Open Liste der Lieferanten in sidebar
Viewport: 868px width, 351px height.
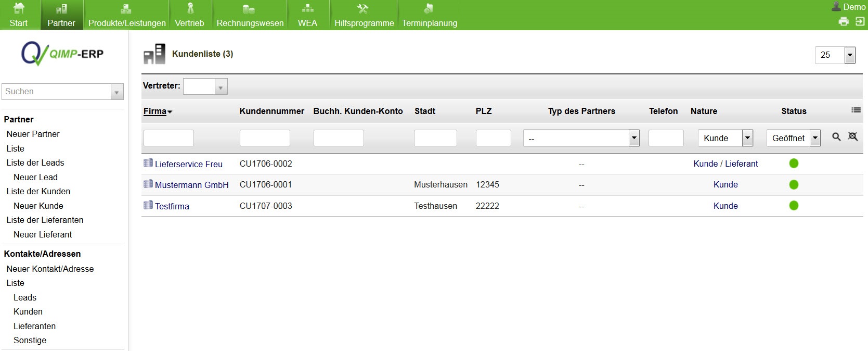point(45,220)
